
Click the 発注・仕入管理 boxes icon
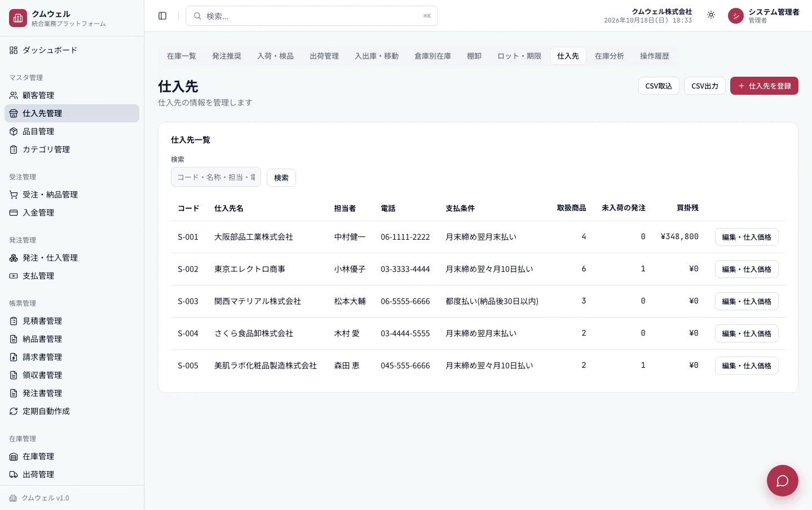point(14,258)
